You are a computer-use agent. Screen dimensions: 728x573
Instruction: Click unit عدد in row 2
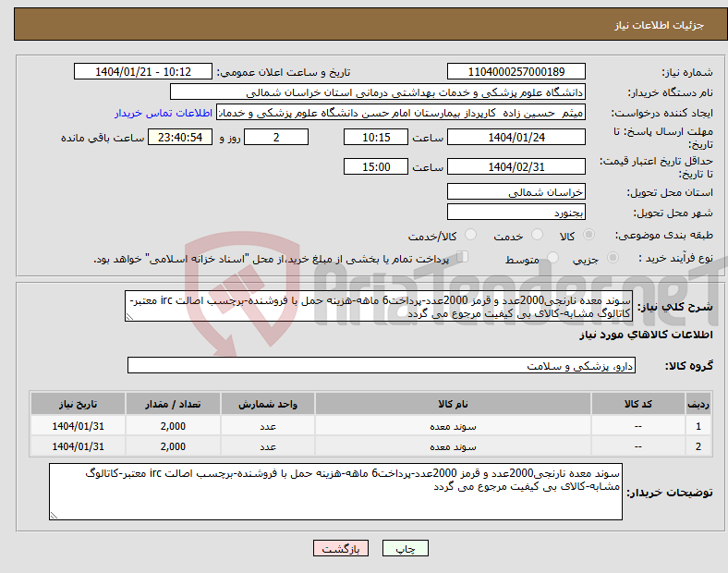tap(268, 446)
